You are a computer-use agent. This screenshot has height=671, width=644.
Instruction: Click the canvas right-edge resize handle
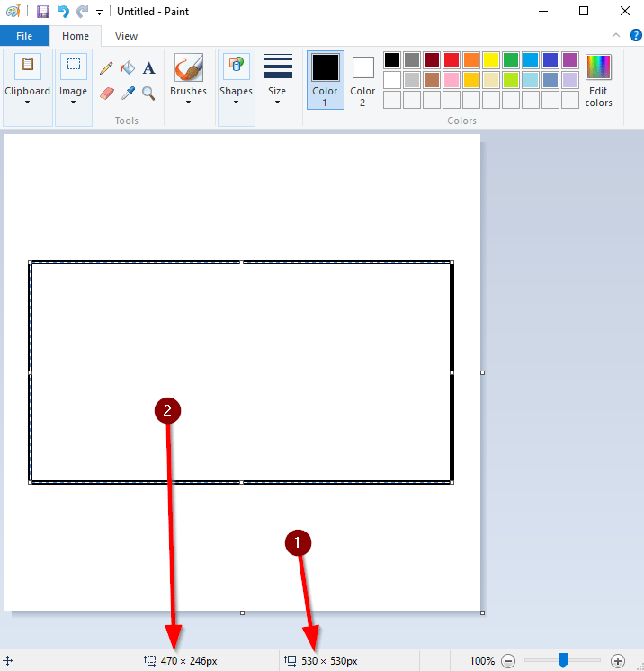(483, 372)
